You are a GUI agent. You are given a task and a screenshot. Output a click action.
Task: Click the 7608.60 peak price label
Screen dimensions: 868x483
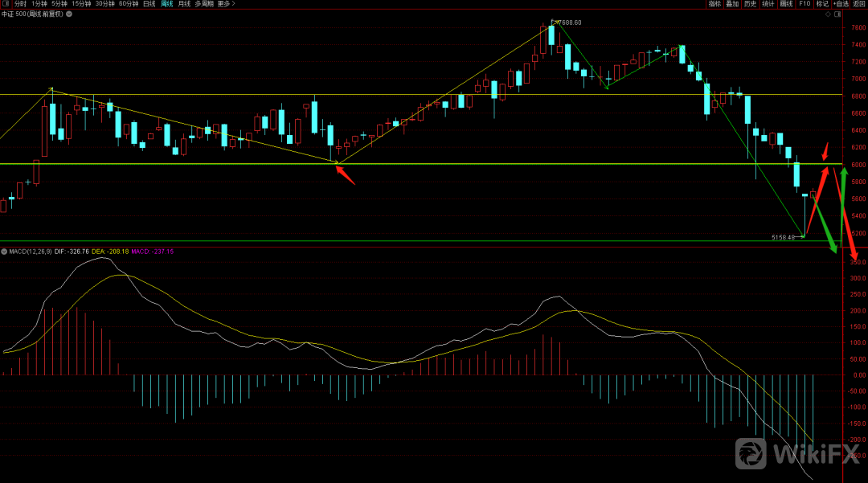pos(569,23)
